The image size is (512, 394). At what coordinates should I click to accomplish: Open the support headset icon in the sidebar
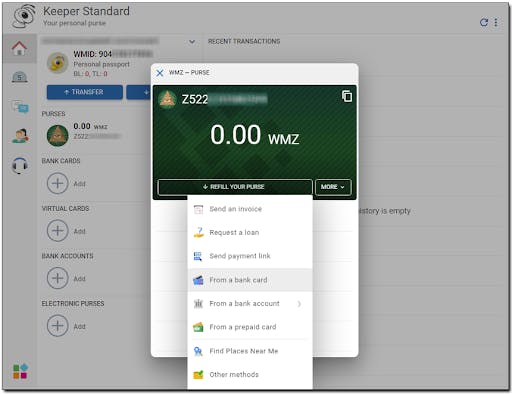point(20,165)
